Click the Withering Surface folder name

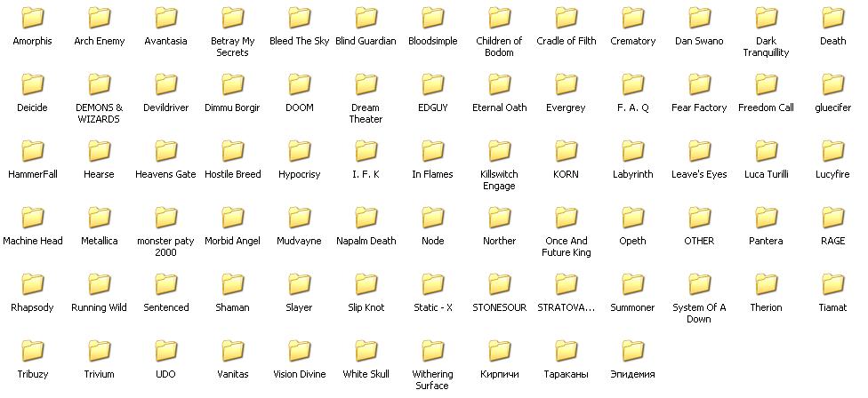[432, 379]
